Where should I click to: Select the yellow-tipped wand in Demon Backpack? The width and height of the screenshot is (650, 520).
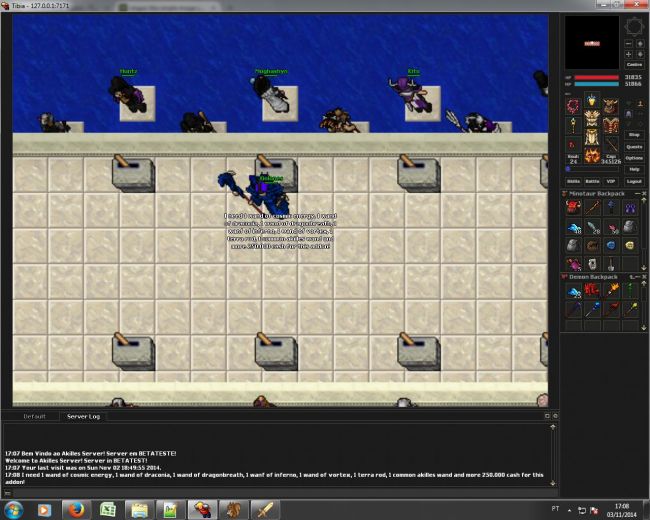(x=629, y=309)
